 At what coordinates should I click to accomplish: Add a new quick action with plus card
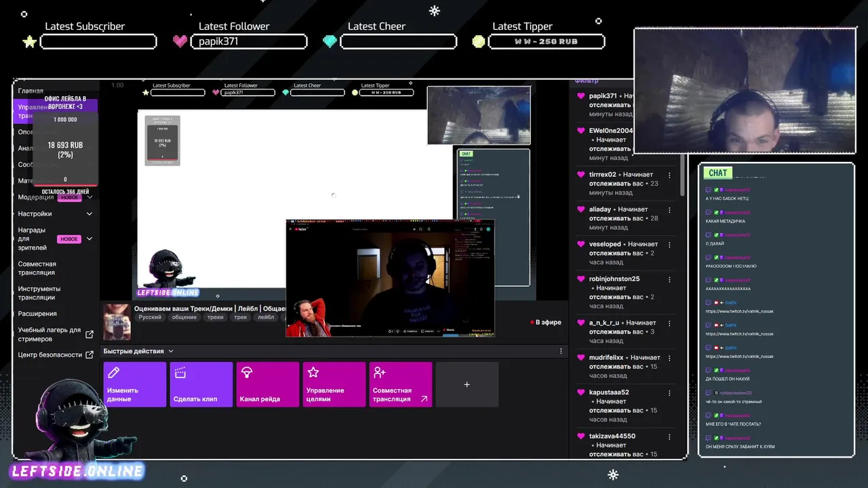pos(467,384)
